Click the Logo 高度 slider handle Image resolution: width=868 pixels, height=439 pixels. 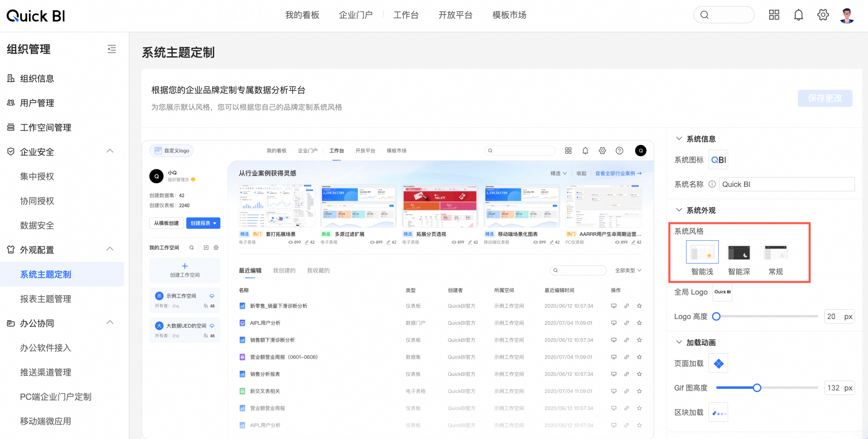tap(716, 316)
